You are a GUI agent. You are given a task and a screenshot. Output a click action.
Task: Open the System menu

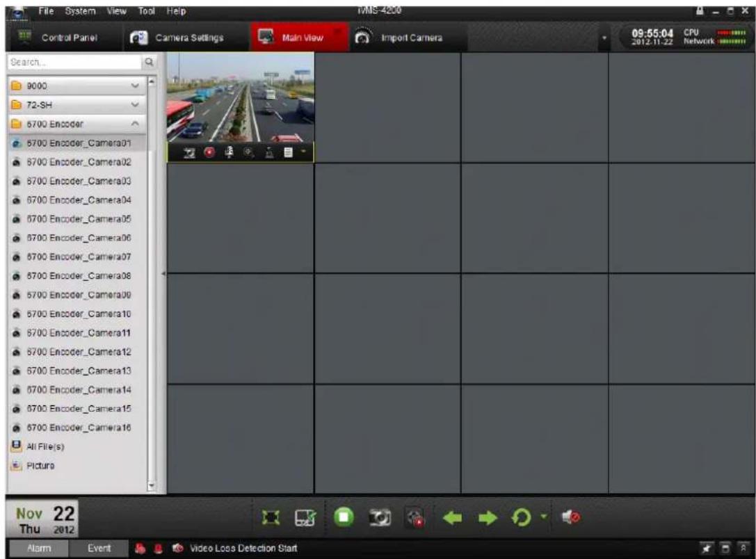[x=81, y=10]
